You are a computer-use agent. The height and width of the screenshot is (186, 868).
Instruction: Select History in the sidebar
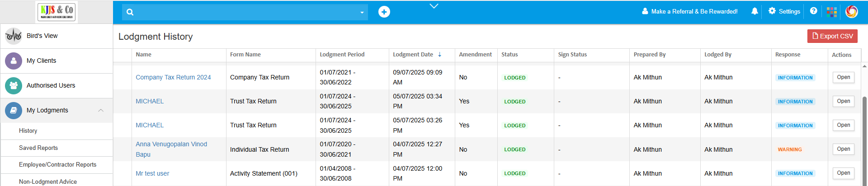tap(28, 130)
